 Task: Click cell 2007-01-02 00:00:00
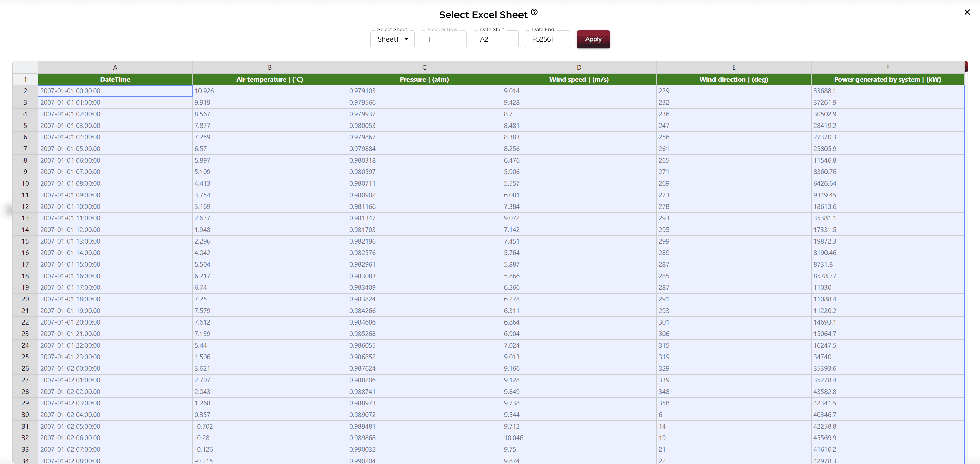(x=115, y=368)
